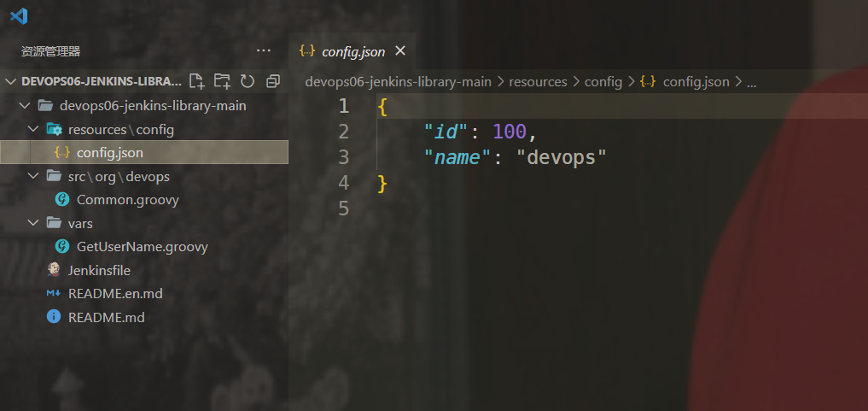Place cursor on the value 100

[x=510, y=132]
